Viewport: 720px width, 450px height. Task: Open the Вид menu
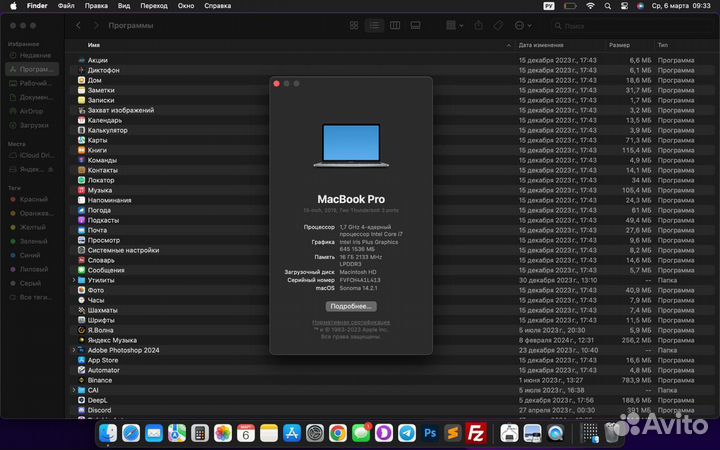124,6
